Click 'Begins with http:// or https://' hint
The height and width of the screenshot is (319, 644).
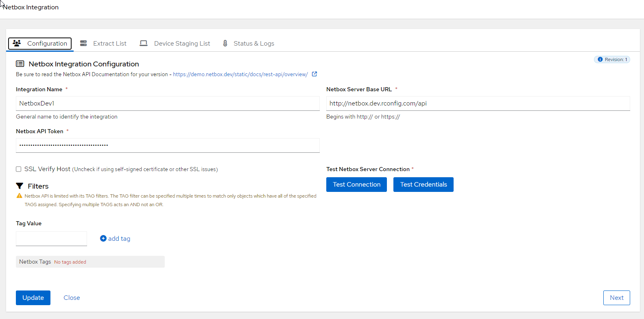[x=363, y=117]
